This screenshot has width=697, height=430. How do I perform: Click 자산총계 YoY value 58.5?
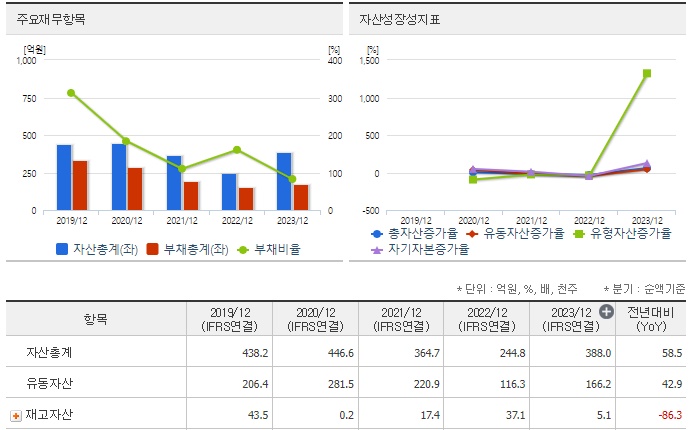coord(672,353)
